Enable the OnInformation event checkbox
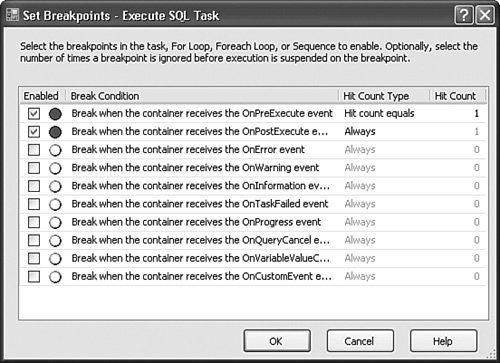This screenshot has height=363, width=500. coord(34,186)
